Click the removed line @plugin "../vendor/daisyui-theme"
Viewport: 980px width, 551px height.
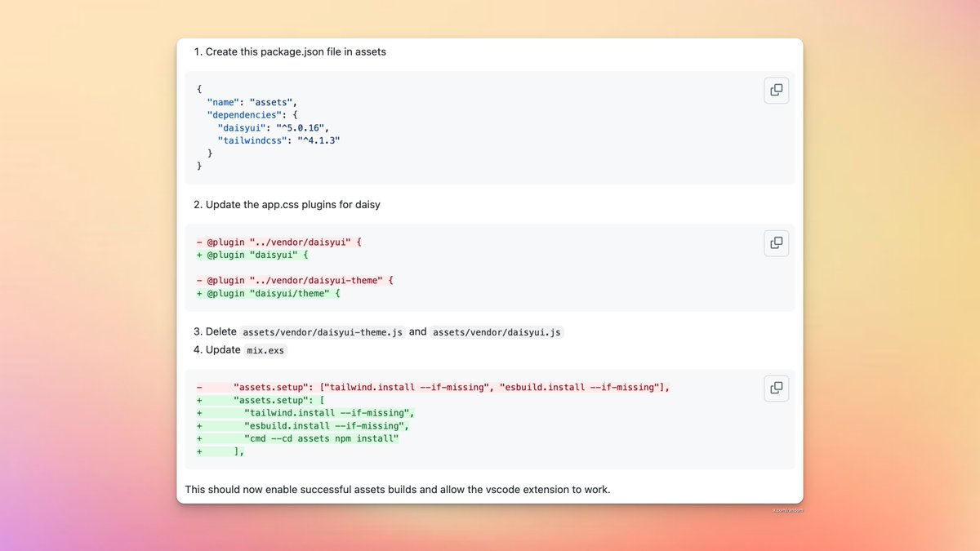294,280
